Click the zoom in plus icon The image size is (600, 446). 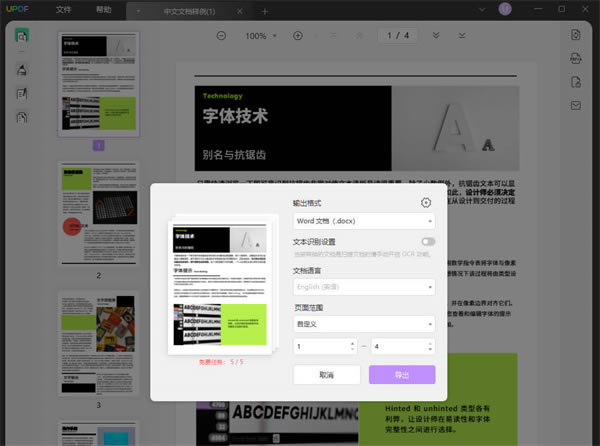point(298,36)
